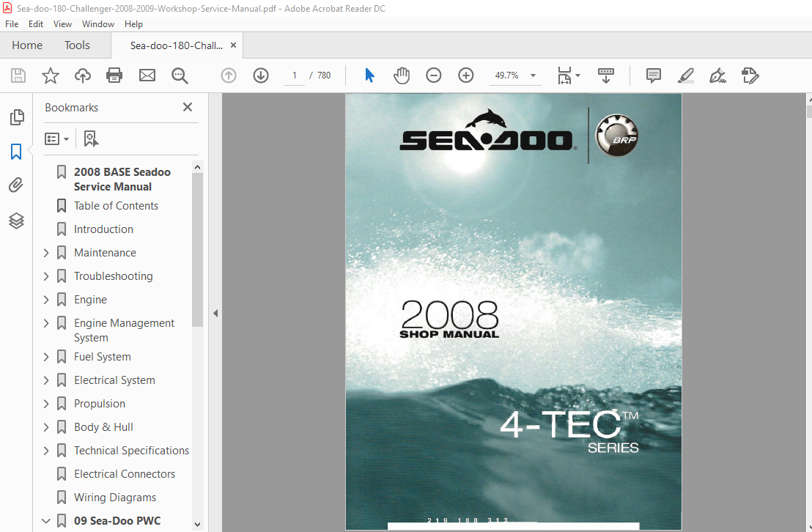Go to previous page arrow
Viewport: 812px width, 532px height.
(x=229, y=75)
